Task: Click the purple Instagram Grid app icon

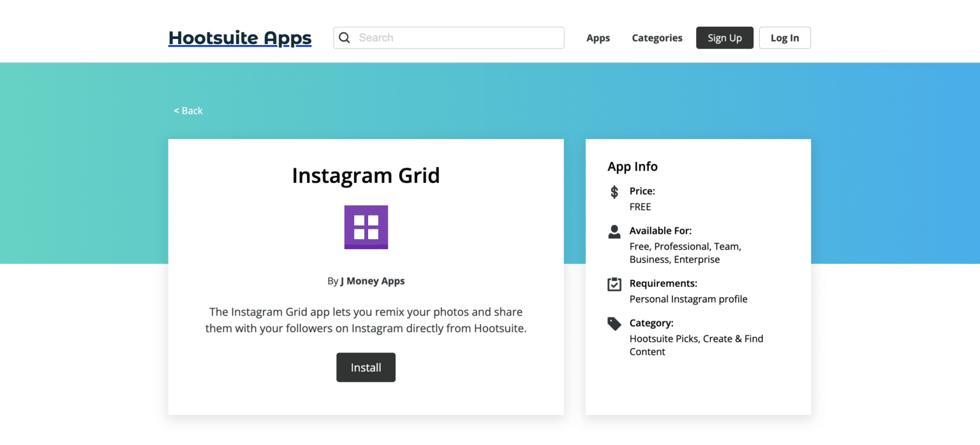Action: click(x=366, y=227)
